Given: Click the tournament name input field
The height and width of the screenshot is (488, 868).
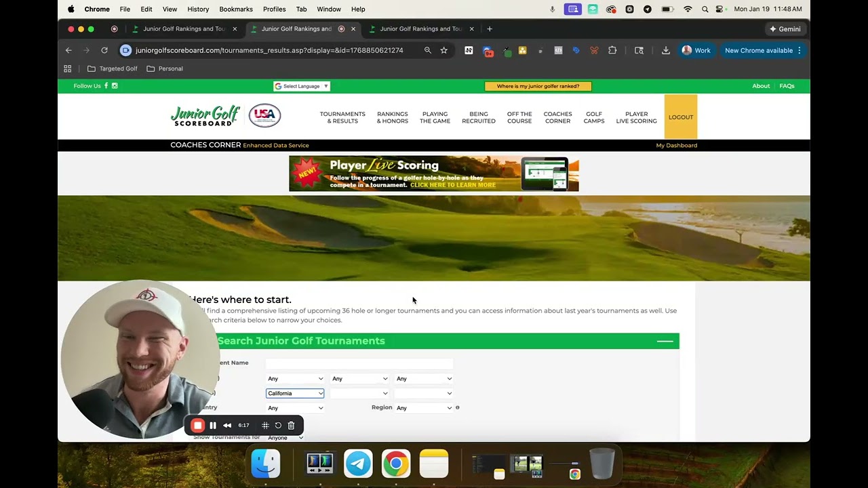Looking at the screenshot, I should pos(359,363).
